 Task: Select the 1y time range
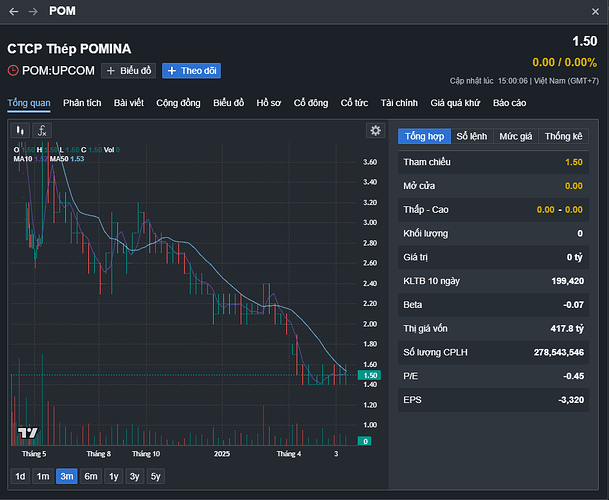113,476
